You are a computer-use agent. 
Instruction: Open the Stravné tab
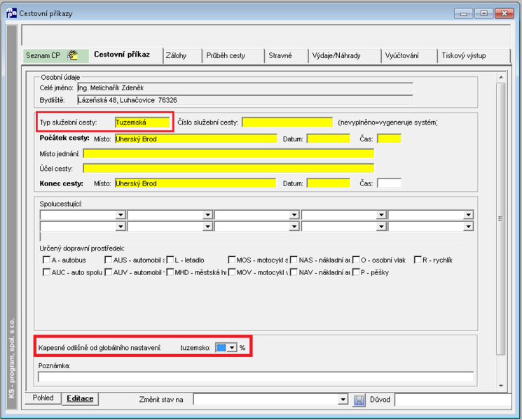coord(287,55)
